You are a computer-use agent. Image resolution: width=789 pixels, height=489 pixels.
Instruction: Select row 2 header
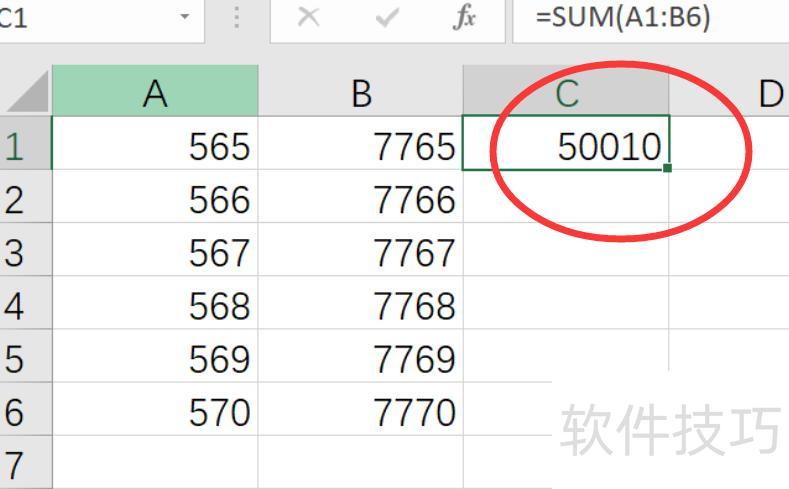click(x=26, y=196)
